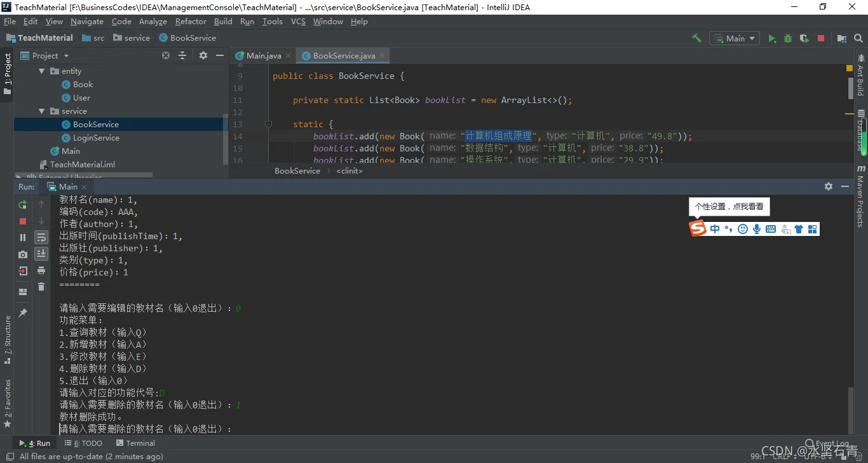
Task: Collapse the service folder
Action: click(x=42, y=111)
